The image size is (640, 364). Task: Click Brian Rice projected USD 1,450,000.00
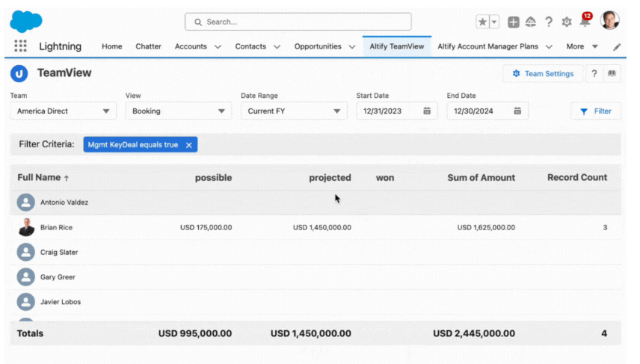tap(322, 227)
